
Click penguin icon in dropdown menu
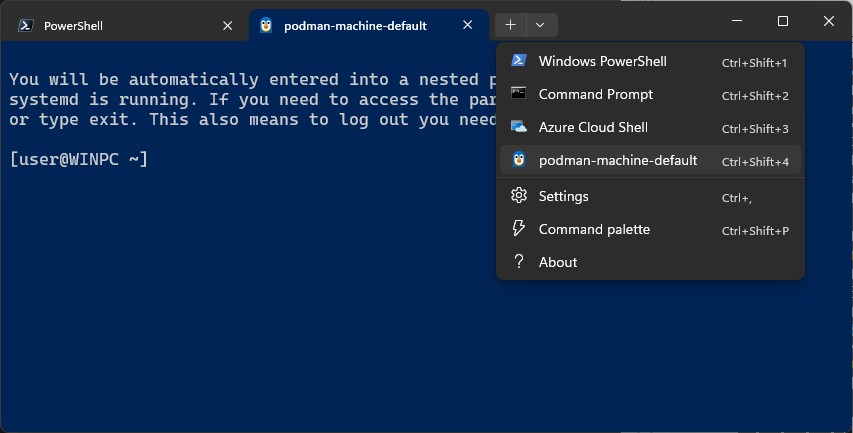[x=519, y=159]
